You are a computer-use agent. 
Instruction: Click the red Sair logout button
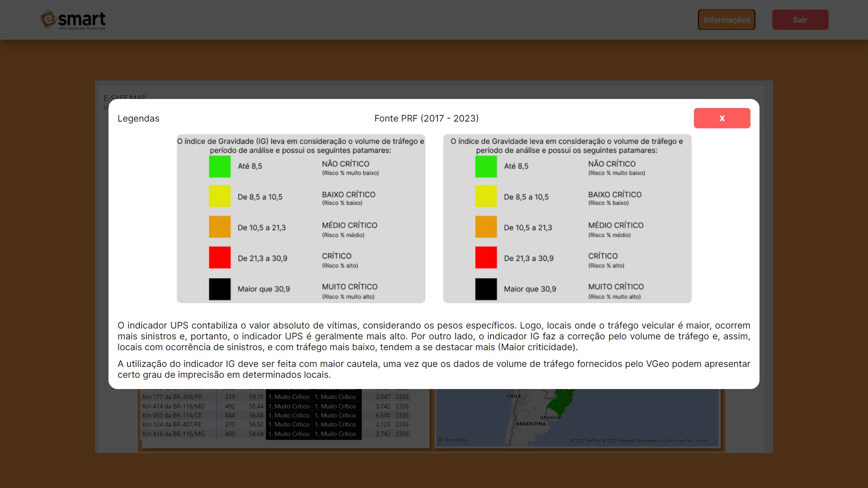pyautogui.click(x=800, y=20)
